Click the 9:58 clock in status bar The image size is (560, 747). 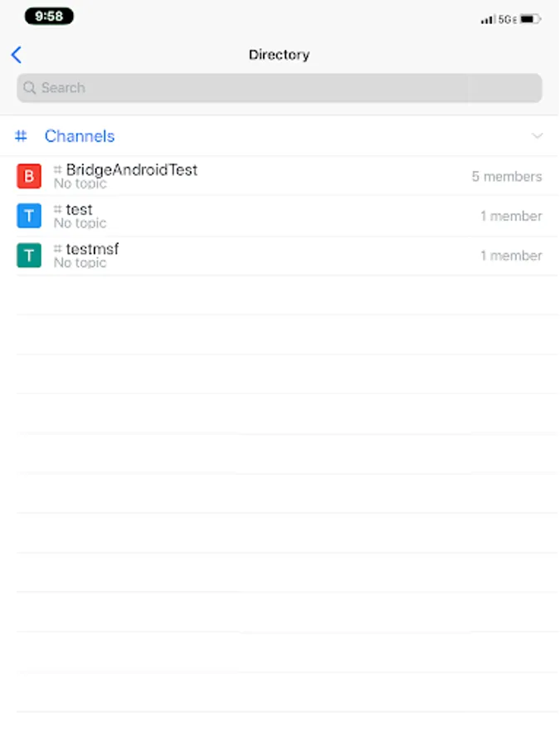coord(49,17)
